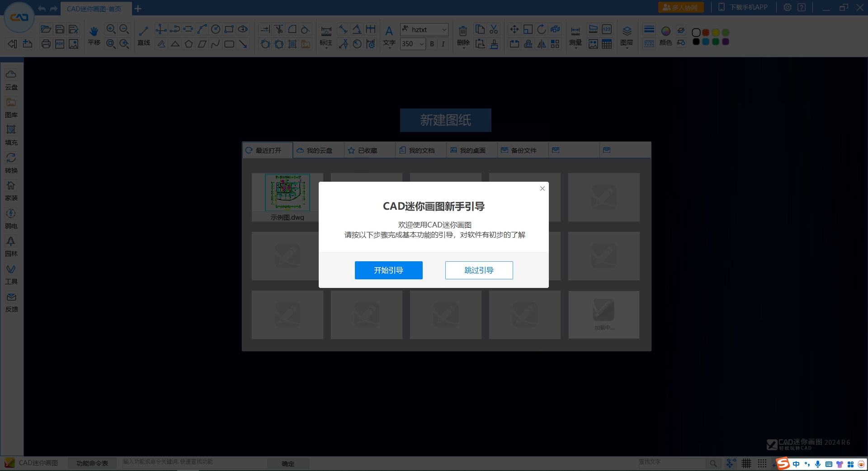
Task: Switch to the 备份文件 tab
Action: 523,150
